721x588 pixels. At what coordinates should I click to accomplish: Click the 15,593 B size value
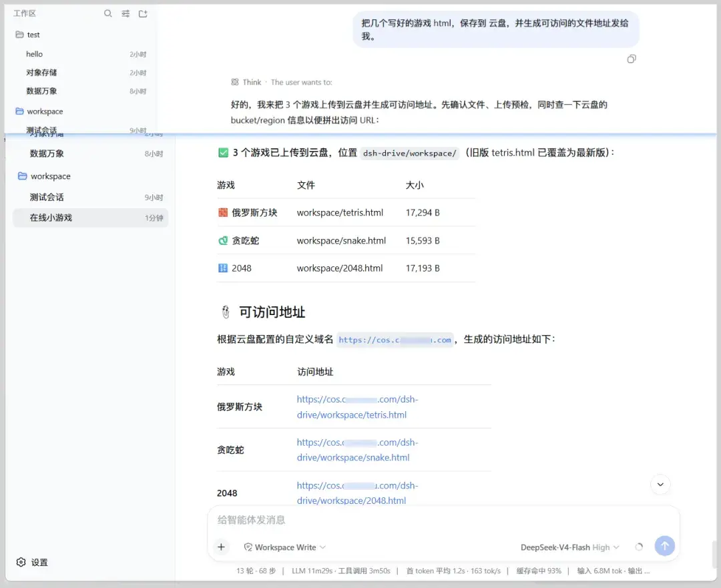[x=423, y=240]
